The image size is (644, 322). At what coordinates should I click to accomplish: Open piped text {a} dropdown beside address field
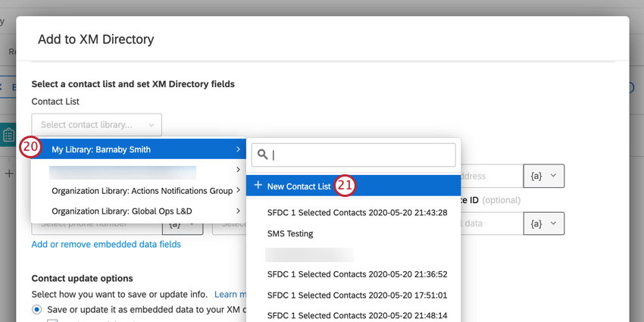coord(544,176)
